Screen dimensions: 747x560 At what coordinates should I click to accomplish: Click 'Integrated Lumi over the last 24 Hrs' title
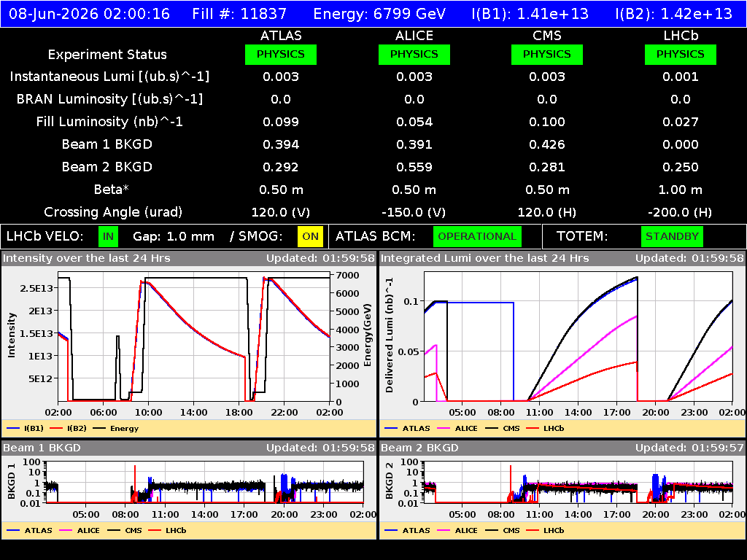coord(485,258)
